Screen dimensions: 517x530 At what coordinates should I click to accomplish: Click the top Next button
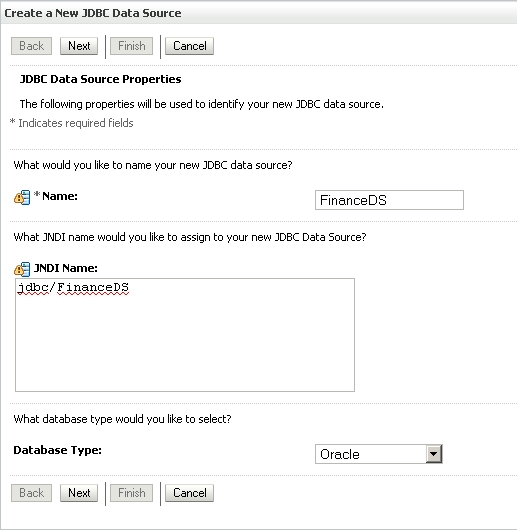pyautogui.click(x=79, y=46)
